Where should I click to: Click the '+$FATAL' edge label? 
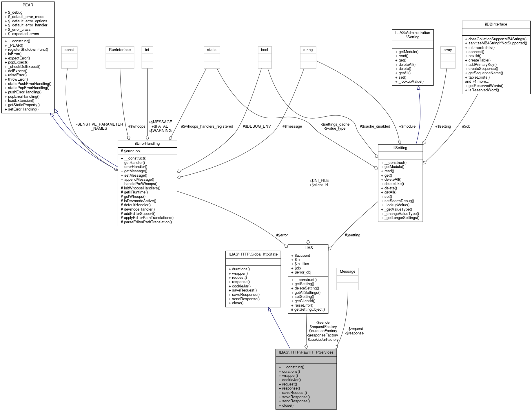160,126
